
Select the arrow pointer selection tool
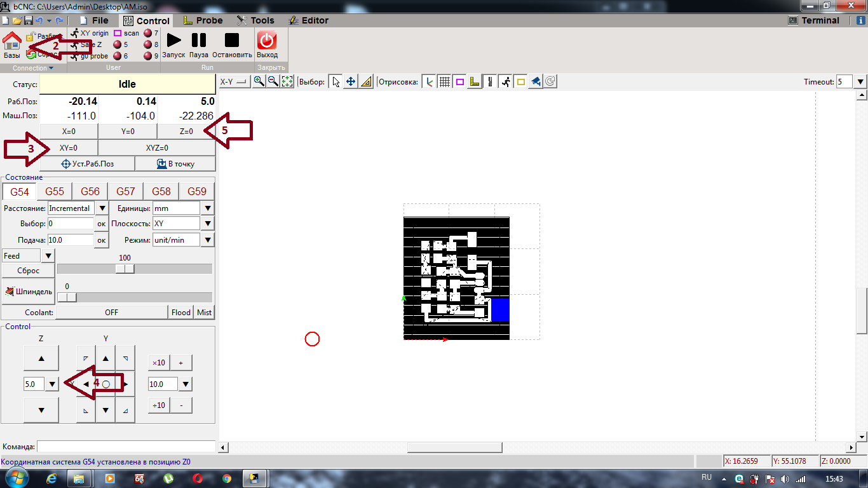(336, 81)
